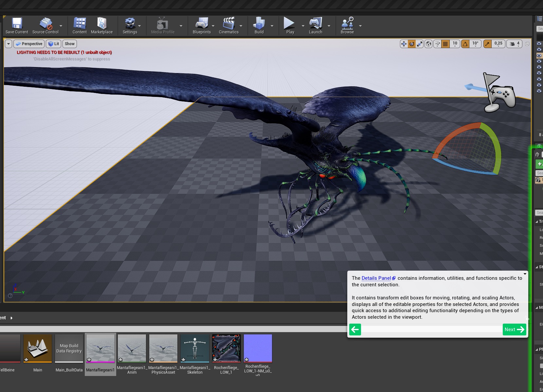The height and width of the screenshot is (392, 543).
Task: Open the Show viewport menu
Action: [x=69, y=44]
